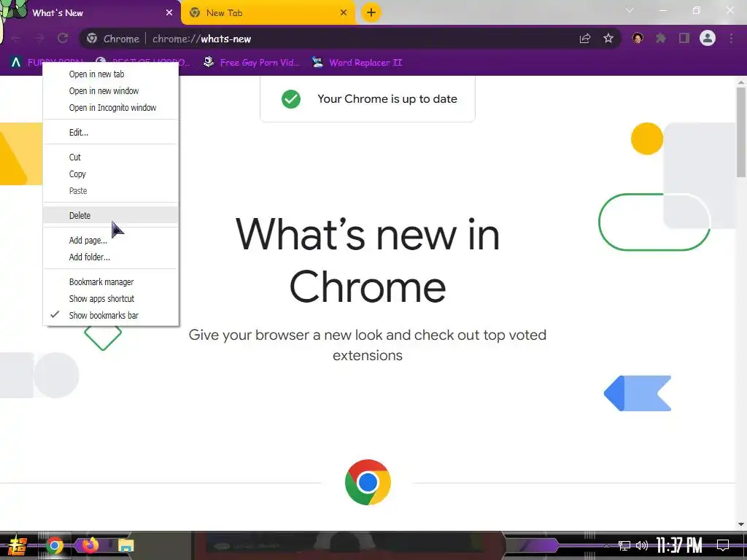Click the forward navigation arrow
This screenshot has height=560, width=747.
click(39, 38)
